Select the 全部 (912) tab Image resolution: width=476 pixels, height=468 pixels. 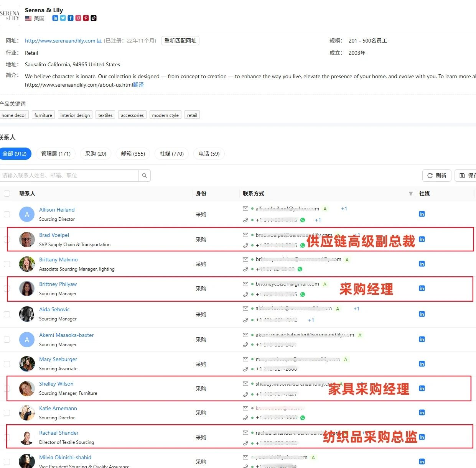(x=15, y=154)
